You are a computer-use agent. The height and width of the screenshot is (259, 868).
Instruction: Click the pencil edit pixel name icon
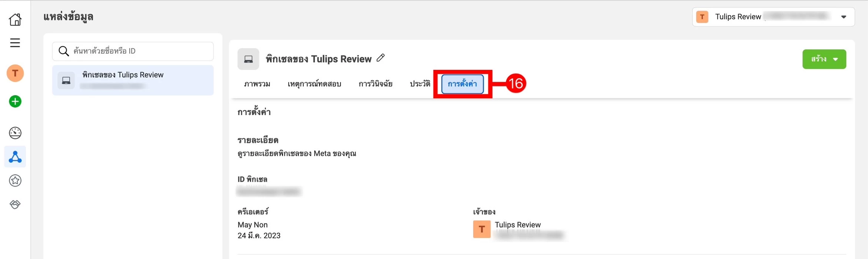(380, 58)
